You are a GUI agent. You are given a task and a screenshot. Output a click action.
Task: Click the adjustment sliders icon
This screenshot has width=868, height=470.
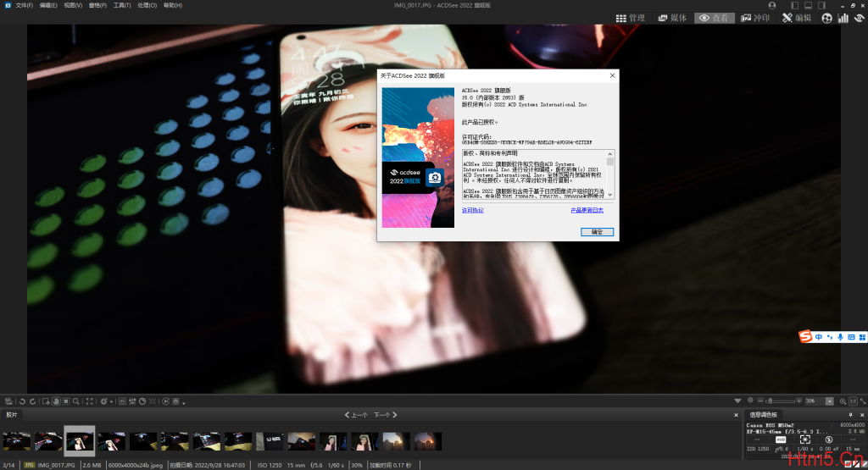tap(132, 401)
